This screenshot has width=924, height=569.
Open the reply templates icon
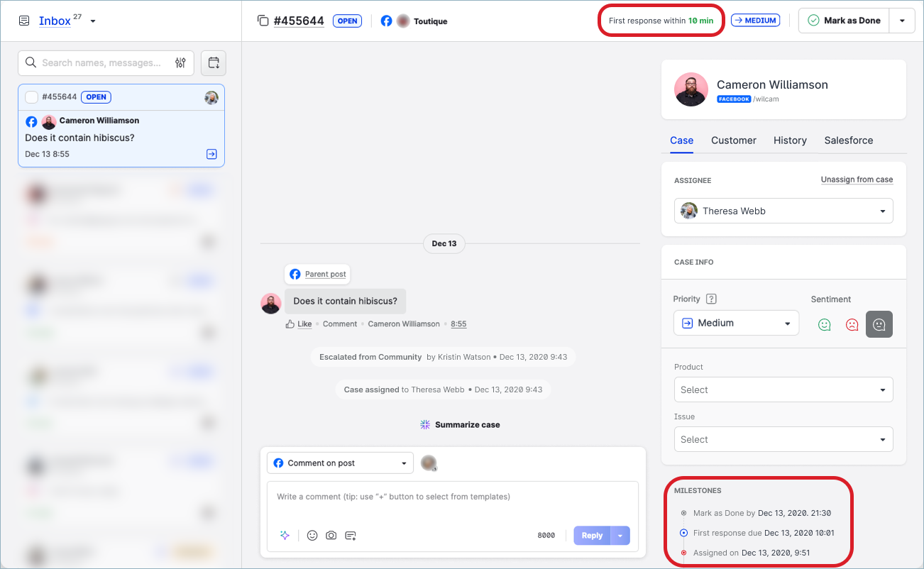click(351, 536)
